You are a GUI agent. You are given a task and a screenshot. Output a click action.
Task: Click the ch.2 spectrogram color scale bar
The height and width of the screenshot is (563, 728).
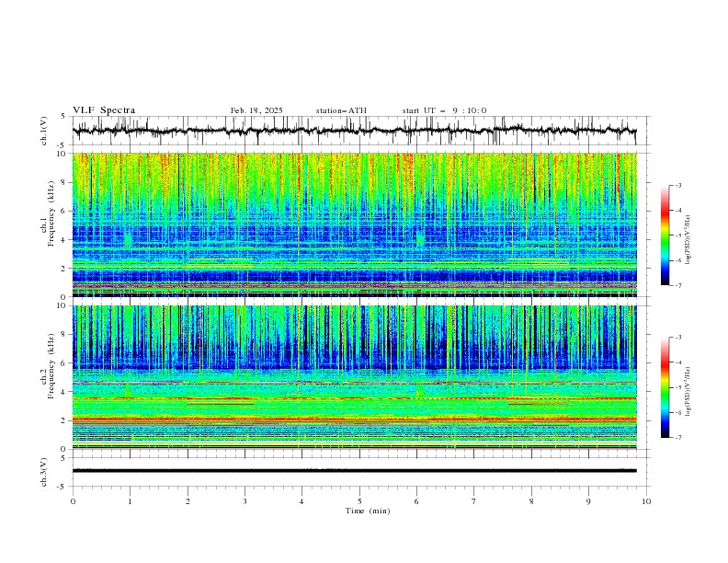(665, 387)
